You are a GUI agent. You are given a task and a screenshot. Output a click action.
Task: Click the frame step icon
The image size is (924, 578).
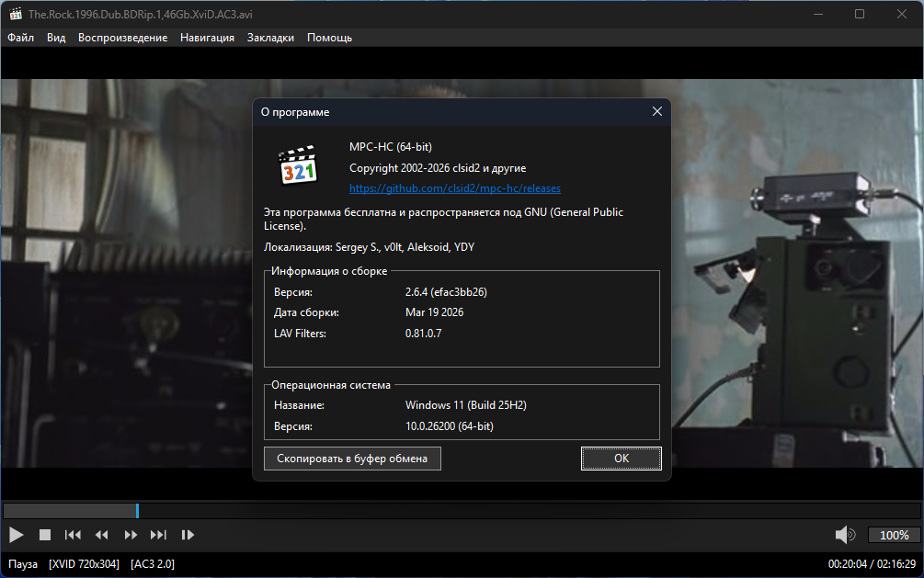point(188,535)
